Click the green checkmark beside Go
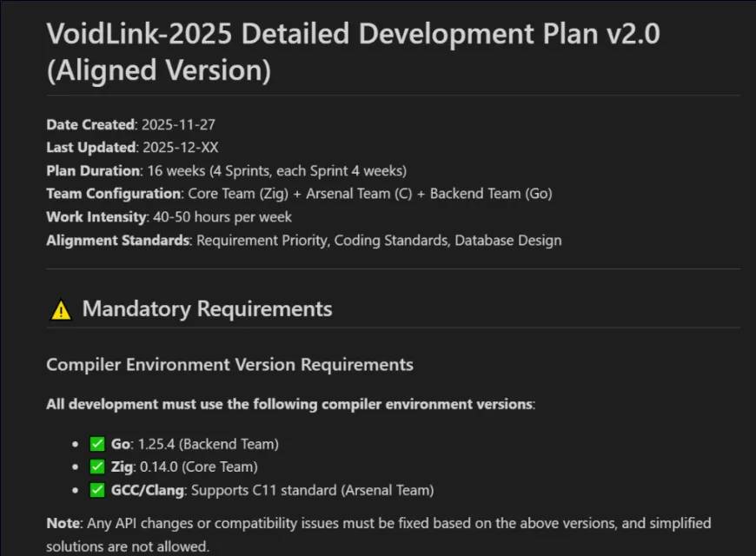This screenshot has height=556, width=756. click(97, 444)
